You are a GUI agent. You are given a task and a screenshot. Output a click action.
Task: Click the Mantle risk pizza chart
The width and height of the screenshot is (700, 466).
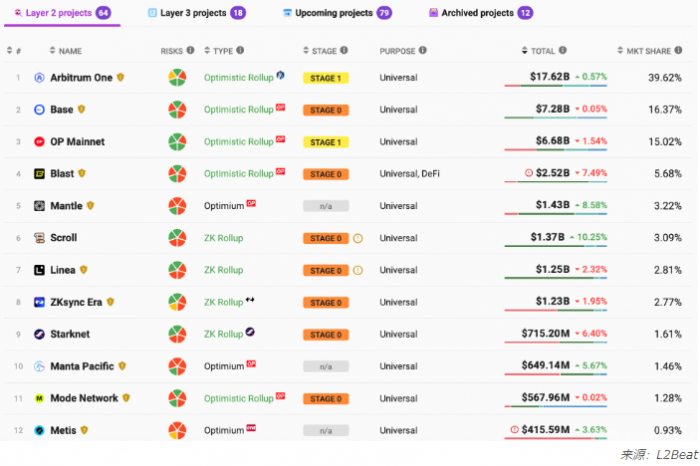(177, 206)
